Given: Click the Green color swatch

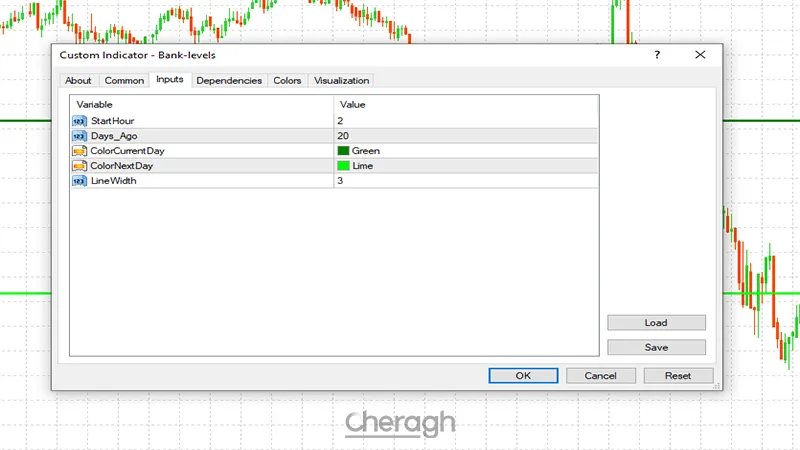Looking at the screenshot, I should pos(343,151).
